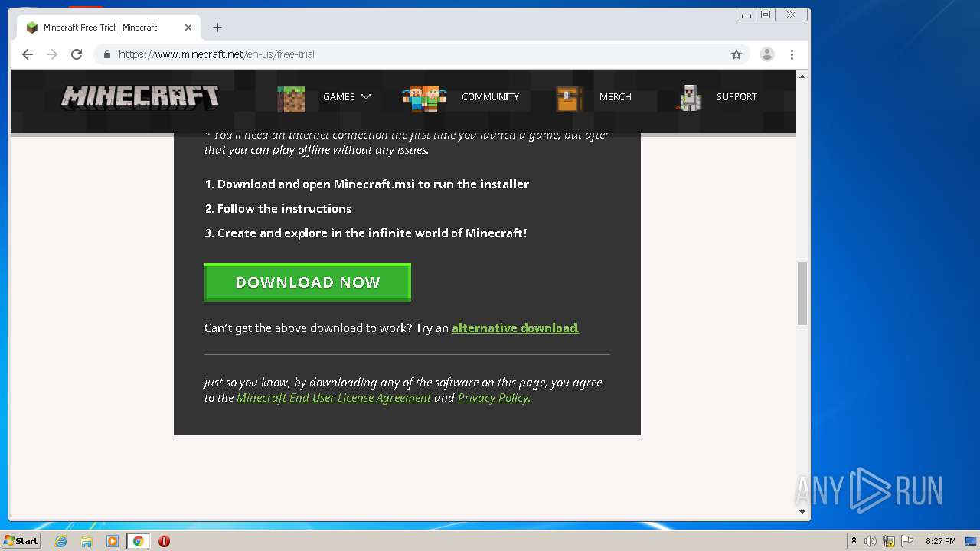The image size is (980, 551).
Task: Open the COMMUNITY menu item
Action: 490,97
